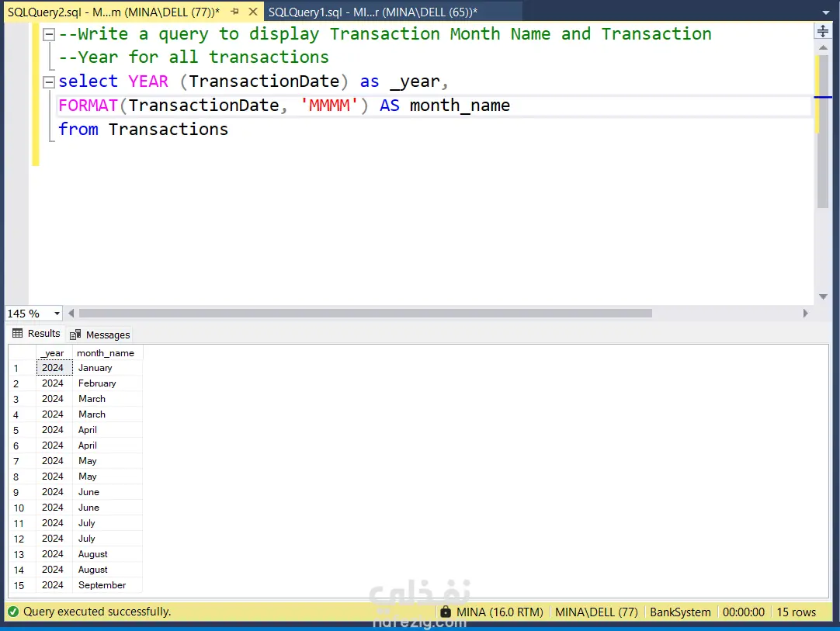
Task: Select the August cell in row 14
Action: (x=107, y=570)
